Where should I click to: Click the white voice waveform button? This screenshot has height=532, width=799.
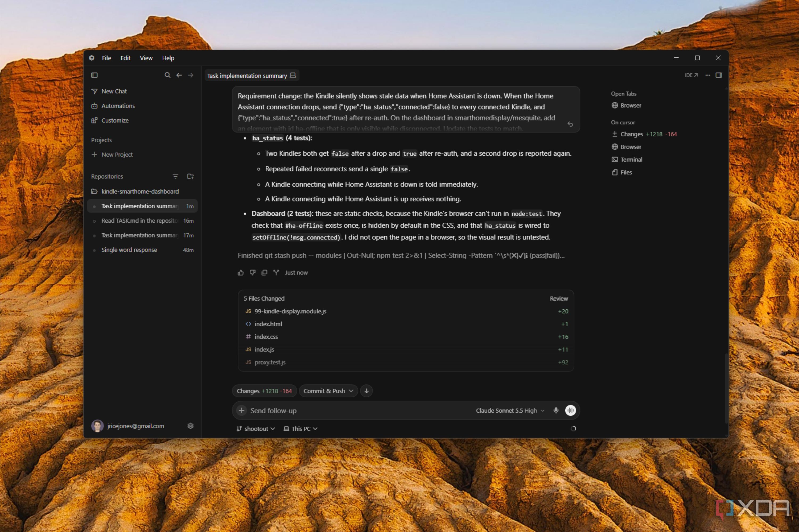click(571, 410)
